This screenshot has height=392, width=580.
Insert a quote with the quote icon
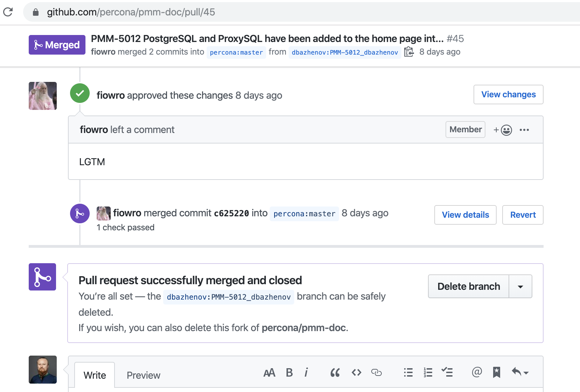[x=335, y=373]
